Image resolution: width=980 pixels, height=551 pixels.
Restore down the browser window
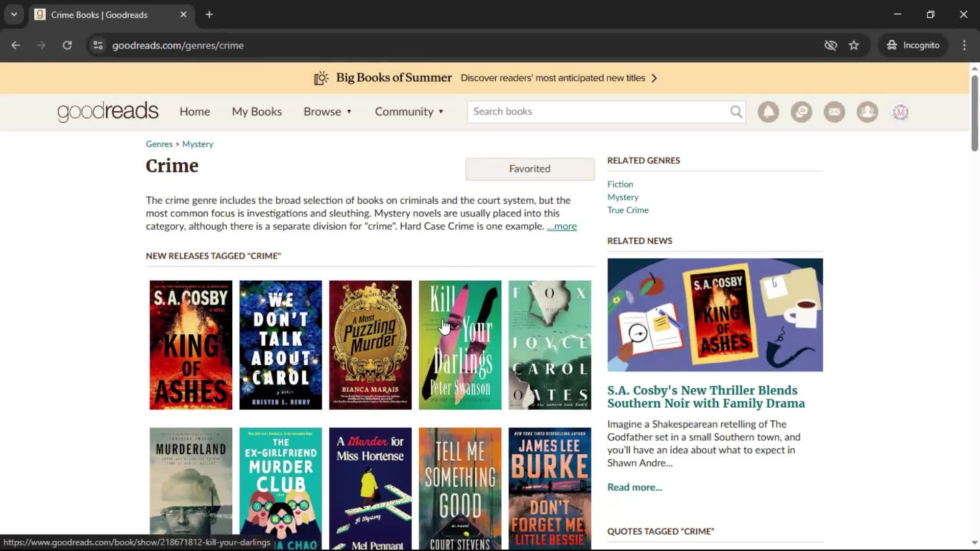[x=930, y=14]
